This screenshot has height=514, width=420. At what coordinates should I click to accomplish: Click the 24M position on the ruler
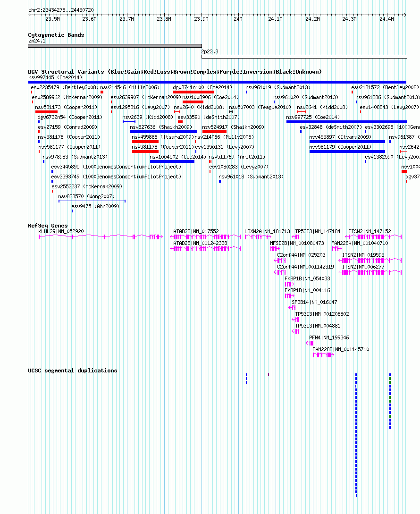pyautogui.click(x=238, y=19)
